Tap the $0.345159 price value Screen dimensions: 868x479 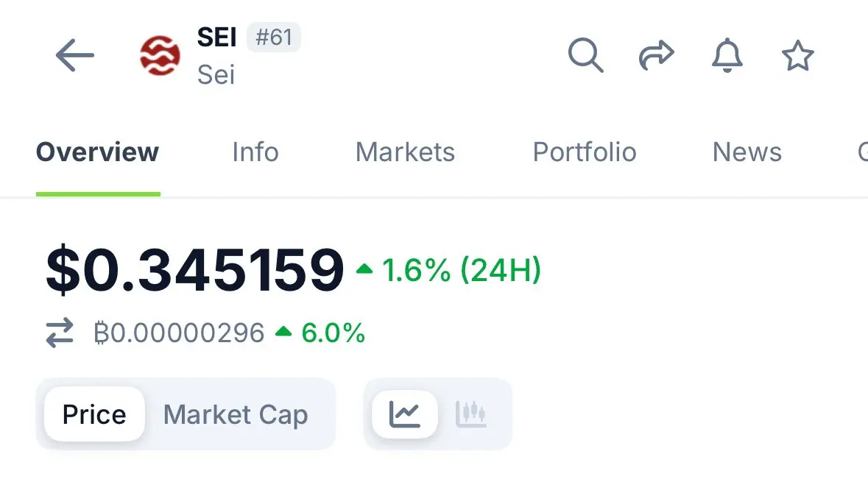(195, 270)
